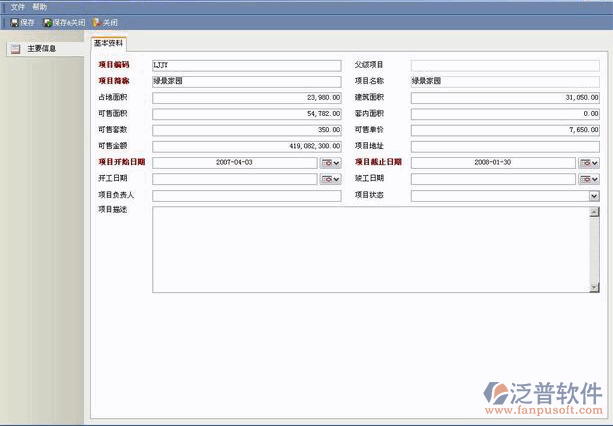
Task: Click the 项目简称 input field
Action: tap(246, 81)
